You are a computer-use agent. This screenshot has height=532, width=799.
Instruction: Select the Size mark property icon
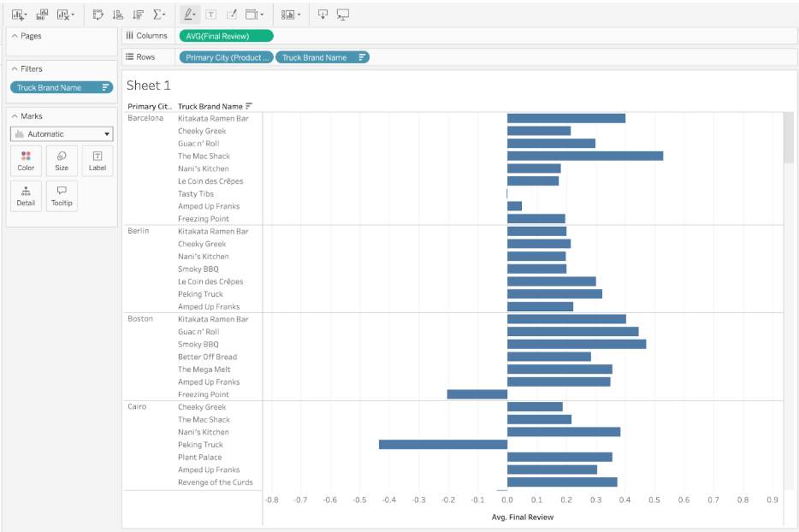[x=61, y=161]
